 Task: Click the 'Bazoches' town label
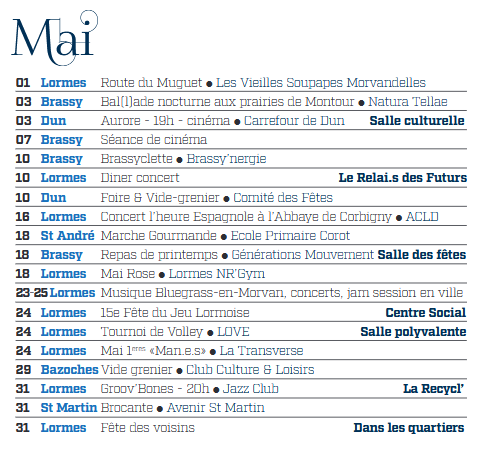(x=69, y=370)
